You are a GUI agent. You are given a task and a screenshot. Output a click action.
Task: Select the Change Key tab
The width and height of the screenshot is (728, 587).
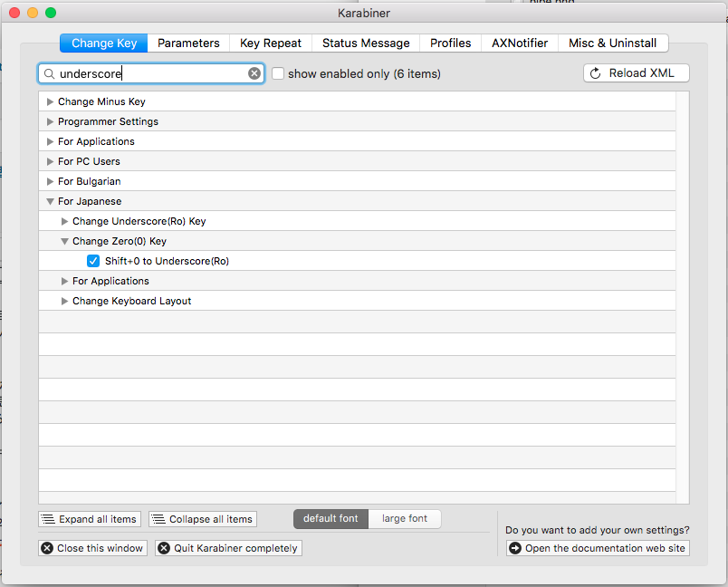tap(104, 43)
